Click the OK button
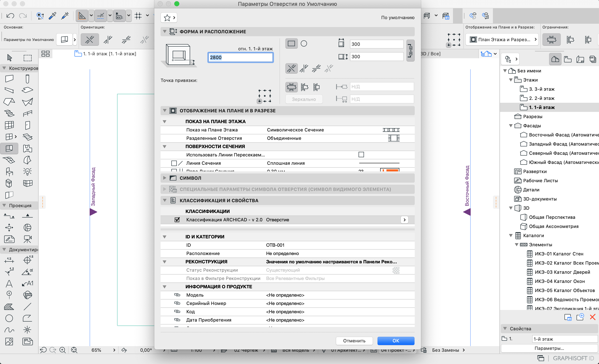This screenshot has height=364, width=599. (x=396, y=341)
